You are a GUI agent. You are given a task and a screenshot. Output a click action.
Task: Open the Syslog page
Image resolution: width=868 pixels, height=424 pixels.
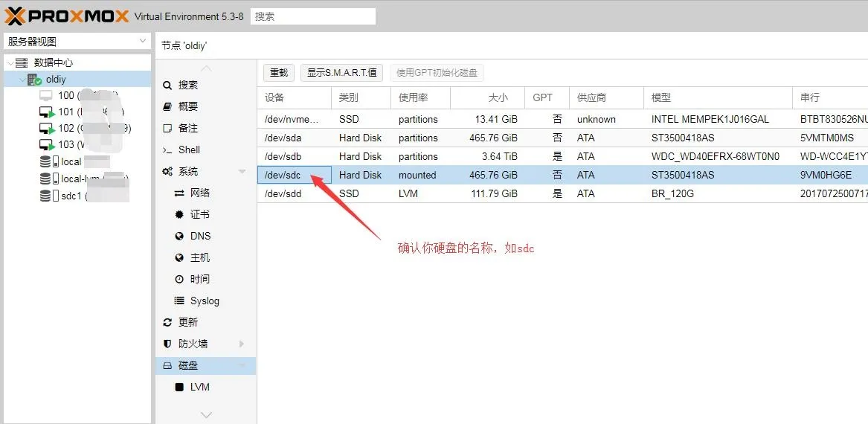[205, 301]
